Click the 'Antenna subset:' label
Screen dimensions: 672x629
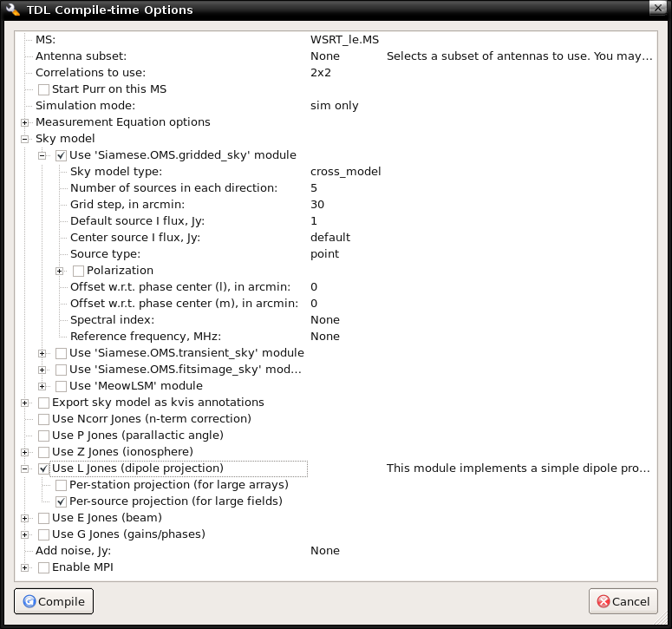pos(81,56)
